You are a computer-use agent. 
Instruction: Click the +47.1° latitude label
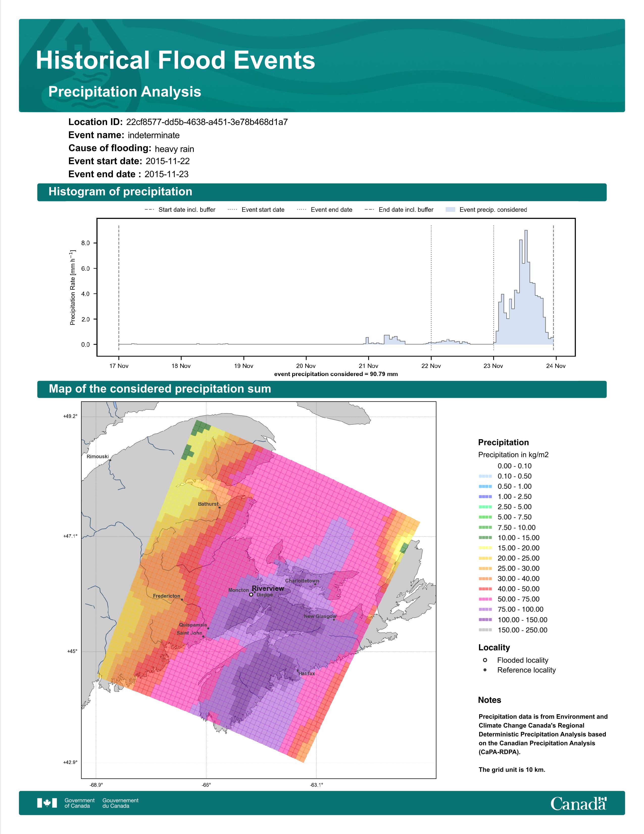[x=70, y=536]
